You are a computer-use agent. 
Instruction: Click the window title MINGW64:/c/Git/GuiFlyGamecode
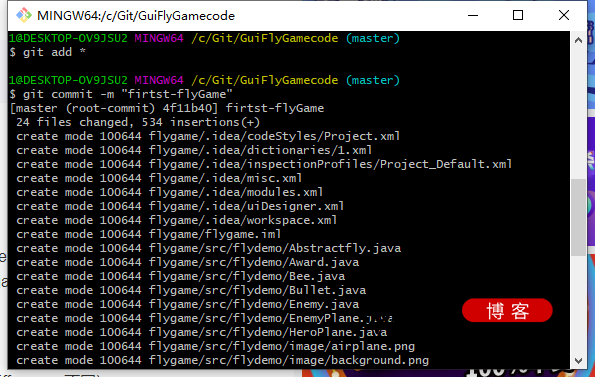(136, 16)
